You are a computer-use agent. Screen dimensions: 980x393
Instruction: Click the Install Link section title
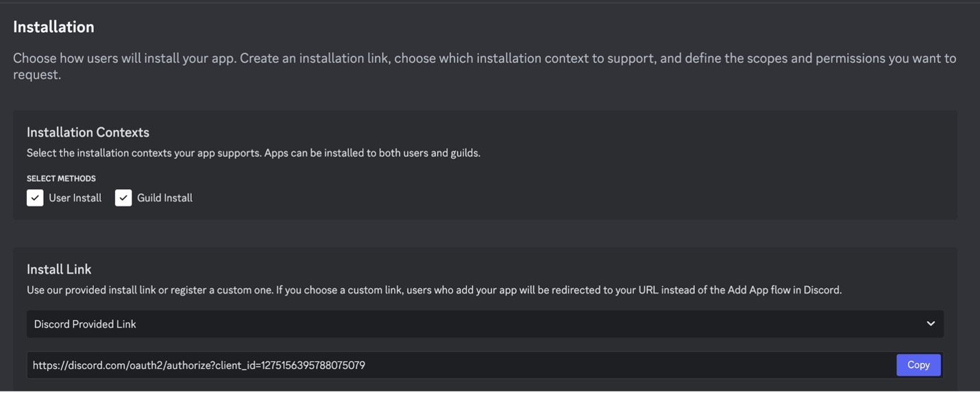(59, 269)
